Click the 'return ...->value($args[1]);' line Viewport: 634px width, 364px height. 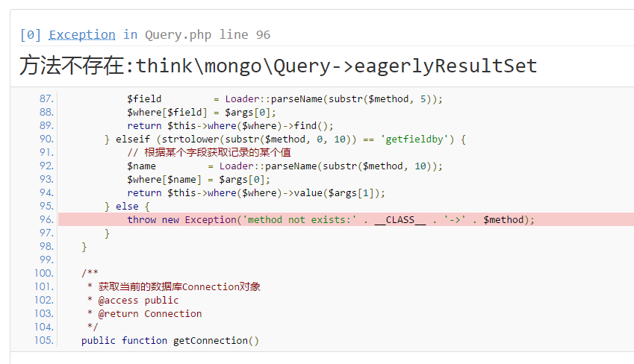pyautogui.click(x=256, y=192)
